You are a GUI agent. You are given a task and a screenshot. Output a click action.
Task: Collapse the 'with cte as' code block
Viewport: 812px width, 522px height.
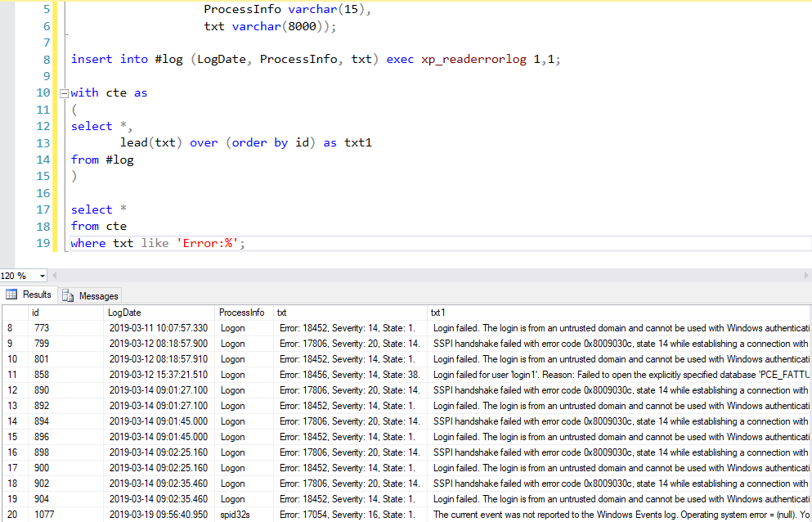pyautogui.click(x=64, y=93)
